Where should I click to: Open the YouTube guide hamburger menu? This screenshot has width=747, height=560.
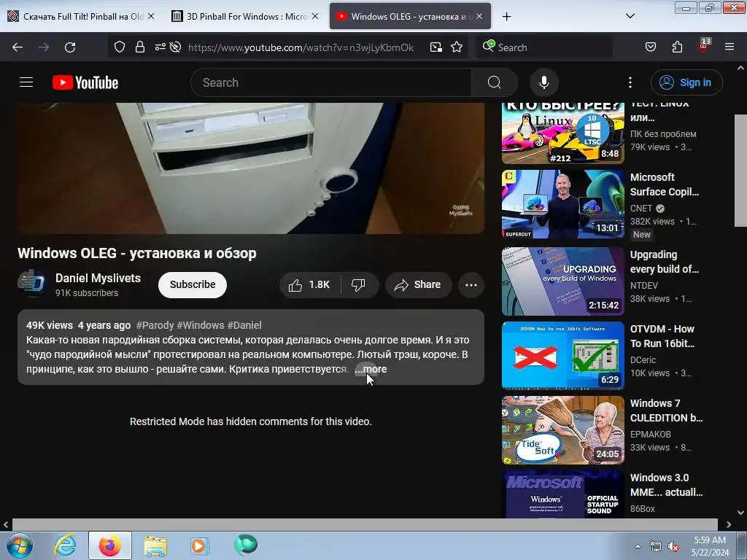pyautogui.click(x=26, y=82)
